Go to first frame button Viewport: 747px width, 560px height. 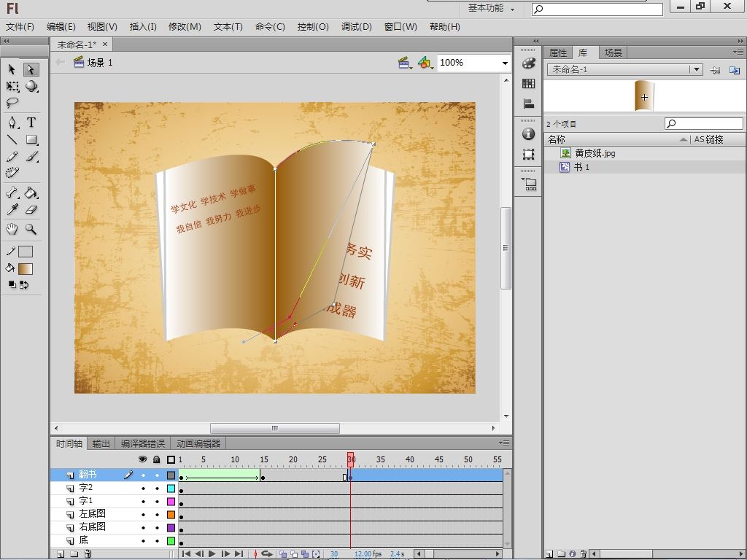coord(186,554)
